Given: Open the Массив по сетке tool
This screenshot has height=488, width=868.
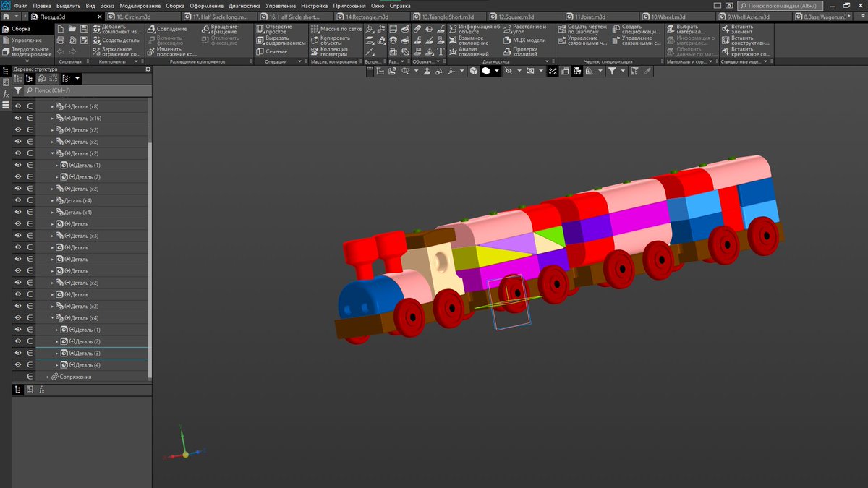Looking at the screenshot, I should [336, 29].
